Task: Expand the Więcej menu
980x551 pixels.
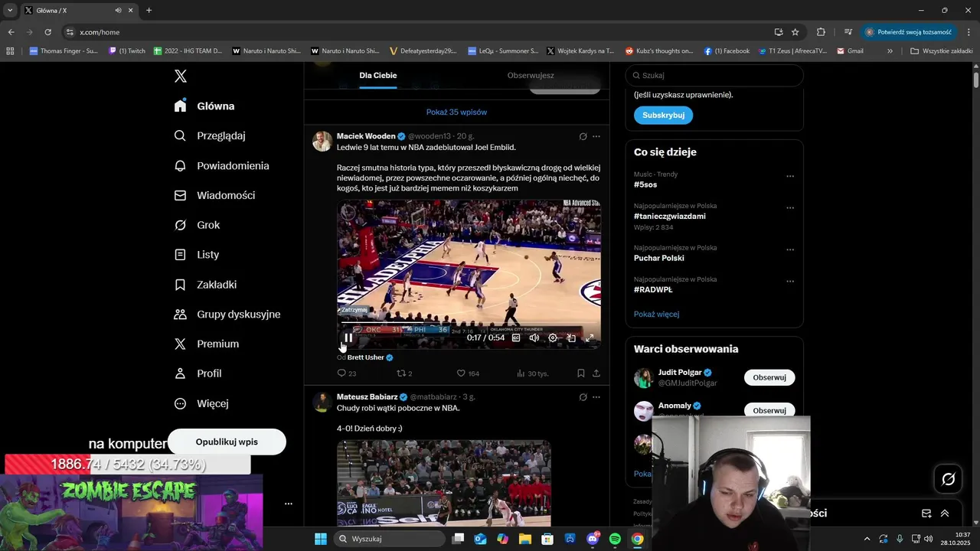Action: [x=201, y=403]
